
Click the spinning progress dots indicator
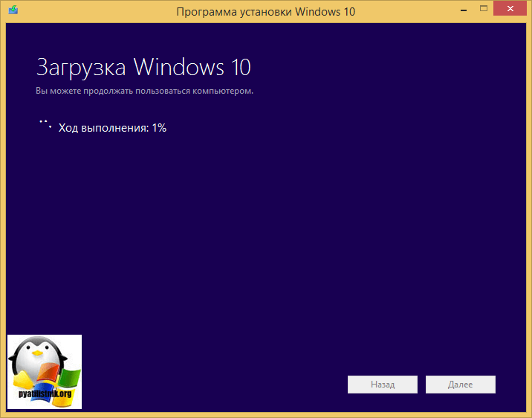(x=45, y=124)
